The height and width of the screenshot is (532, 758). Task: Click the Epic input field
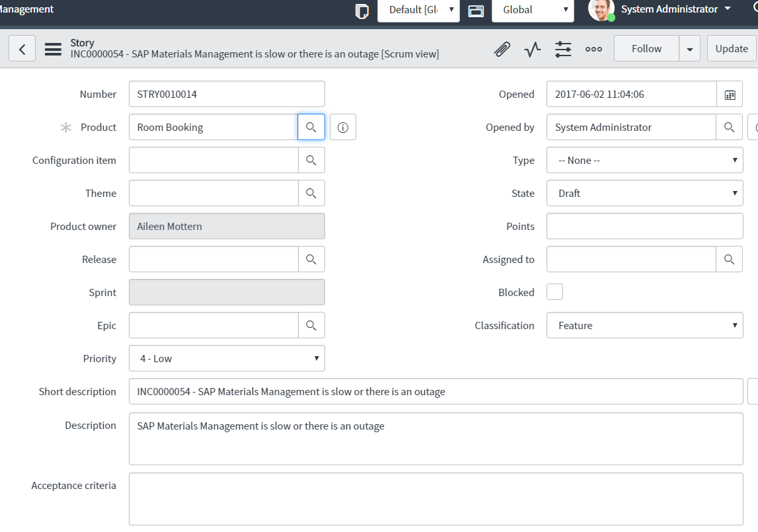[x=213, y=326]
